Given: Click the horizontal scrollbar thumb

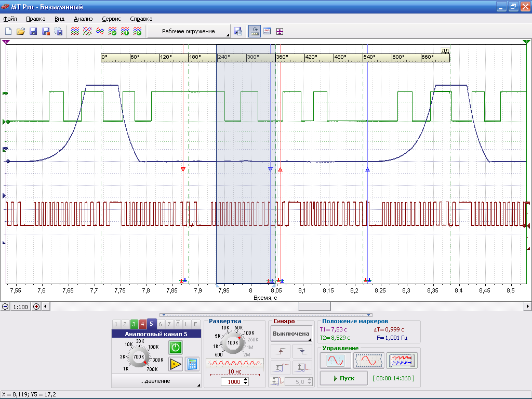Looking at the screenshot, I should (314, 307).
